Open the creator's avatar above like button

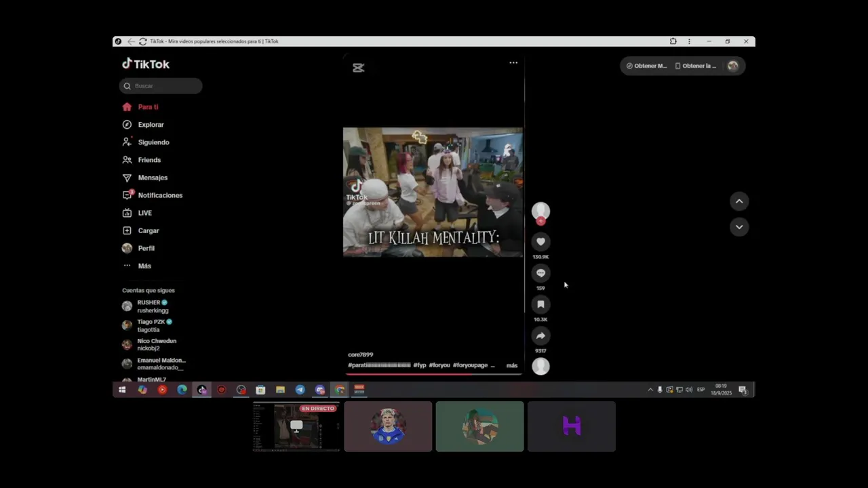[540, 211]
